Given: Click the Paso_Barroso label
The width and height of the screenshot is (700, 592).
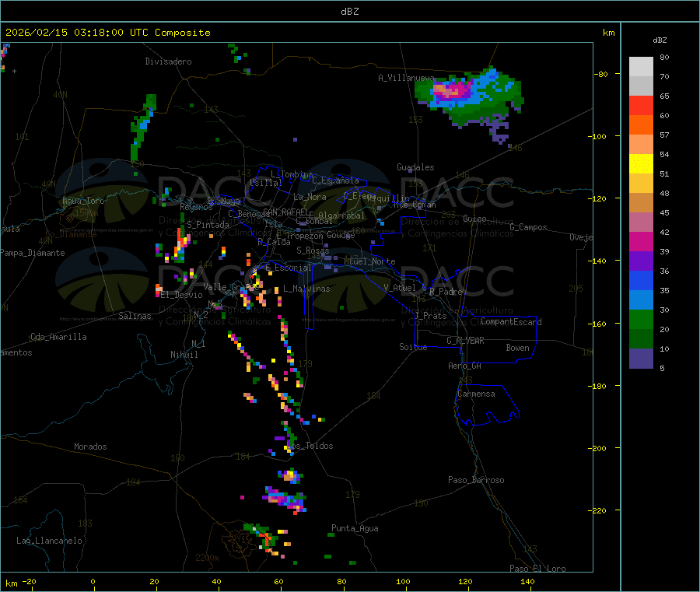Looking at the screenshot, I should coord(476,480).
